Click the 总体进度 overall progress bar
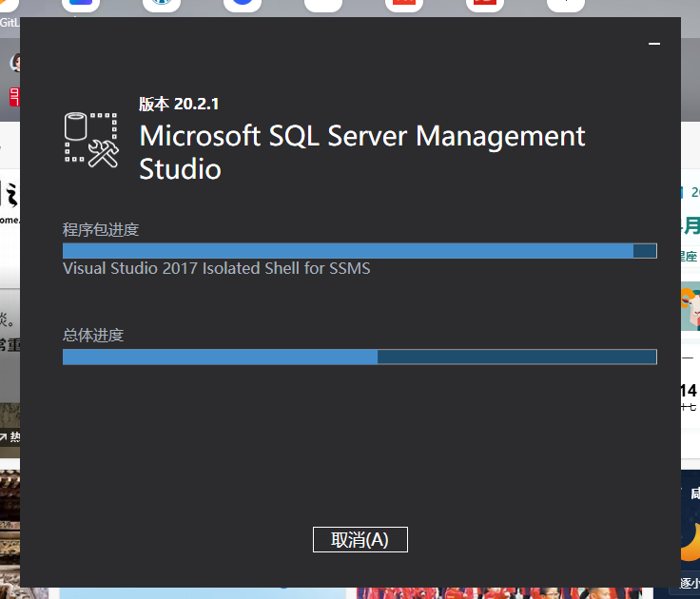The height and width of the screenshot is (599, 700). click(x=360, y=357)
